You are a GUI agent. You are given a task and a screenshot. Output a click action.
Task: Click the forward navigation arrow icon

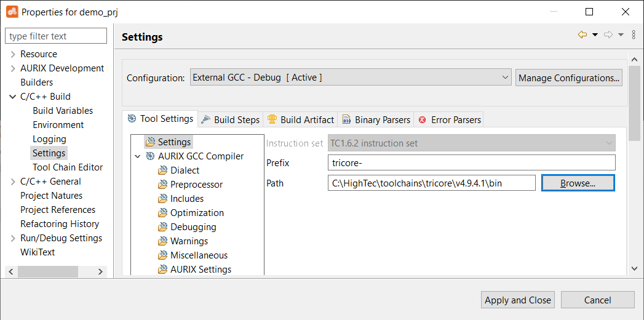click(608, 35)
